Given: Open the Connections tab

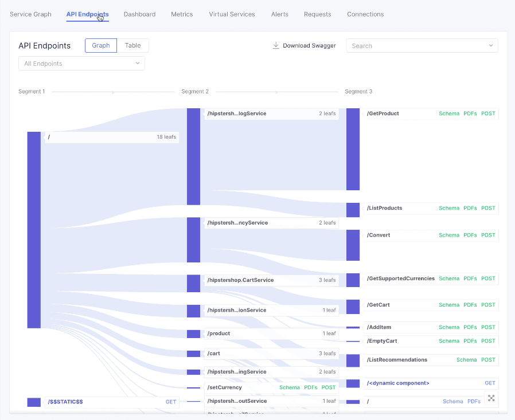Looking at the screenshot, I should coord(365,14).
